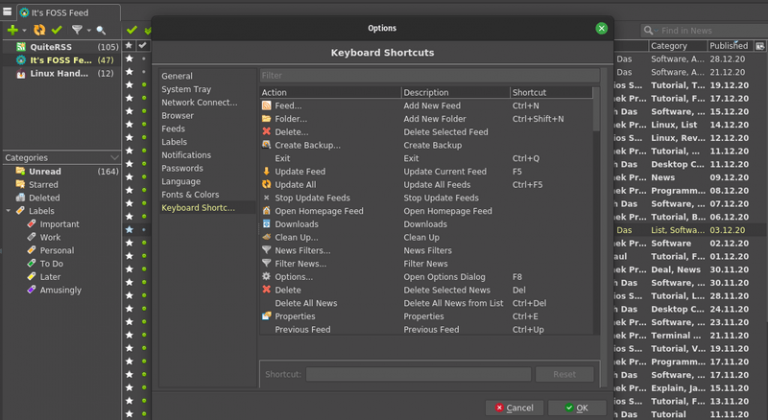Select the Delete Selected News red X icon
Viewport: 768px width, 420px height.
coord(266,290)
